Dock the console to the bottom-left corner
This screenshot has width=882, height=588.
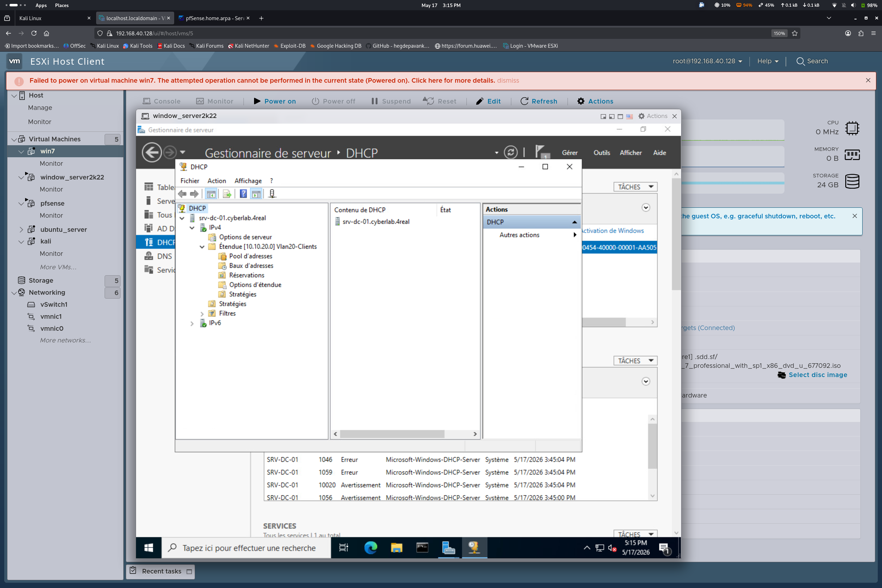point(612,117)
